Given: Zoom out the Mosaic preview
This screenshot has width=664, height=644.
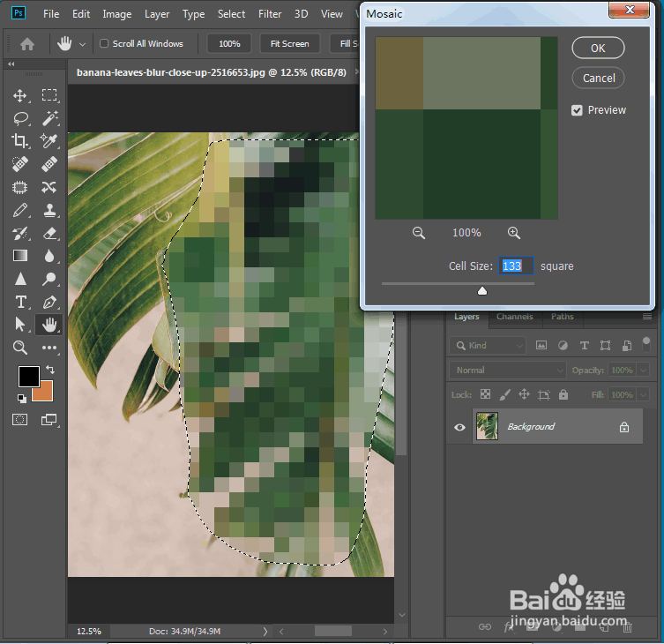Looking at the screenshot, I should pyautogui.click(x=418, y=233).
